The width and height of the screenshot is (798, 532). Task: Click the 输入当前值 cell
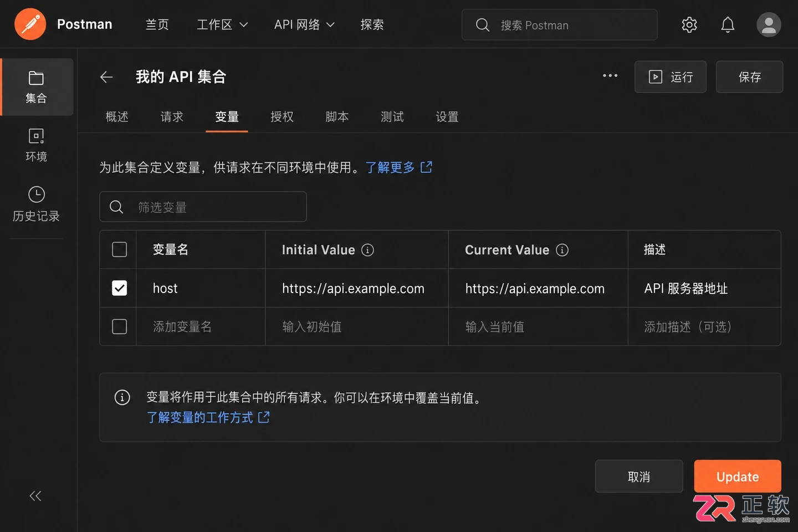click(x=538, y=326)
